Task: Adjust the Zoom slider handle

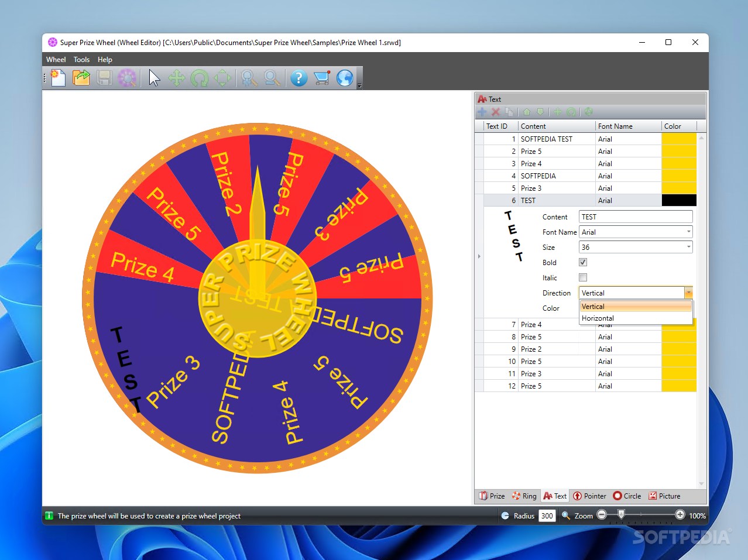Action: pos(621,514)
